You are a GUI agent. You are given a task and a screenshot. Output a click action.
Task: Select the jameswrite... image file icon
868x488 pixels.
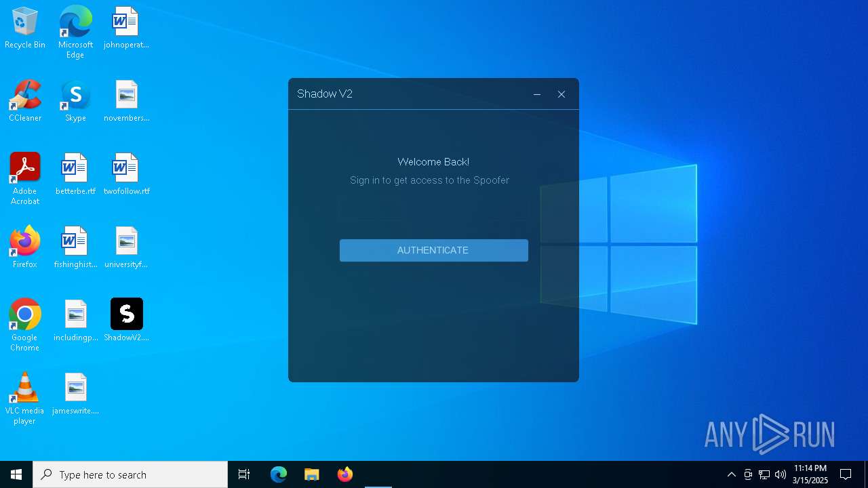click(75, 394)
